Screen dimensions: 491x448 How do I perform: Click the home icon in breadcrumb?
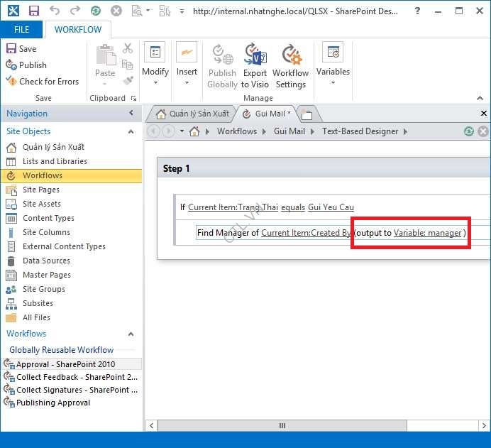195,131
